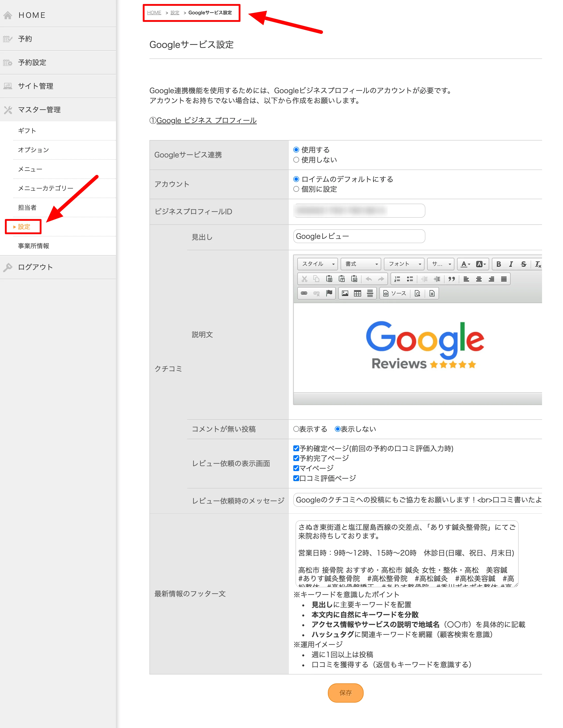Click the Anchor flag icon

(x=329, y=293)
